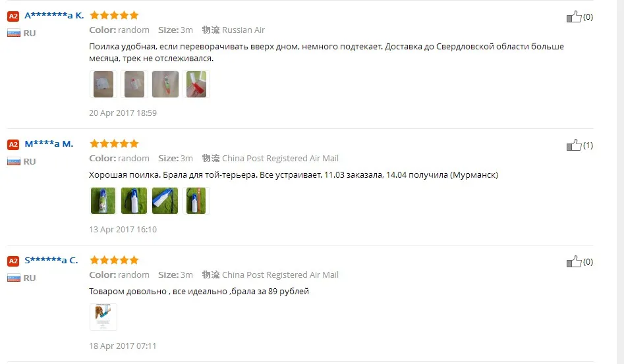This screenshot has width=624, height=364.
Task: Click A2 badge next to A********a K.
Action: pyautogui.click(x=14, y=16)
